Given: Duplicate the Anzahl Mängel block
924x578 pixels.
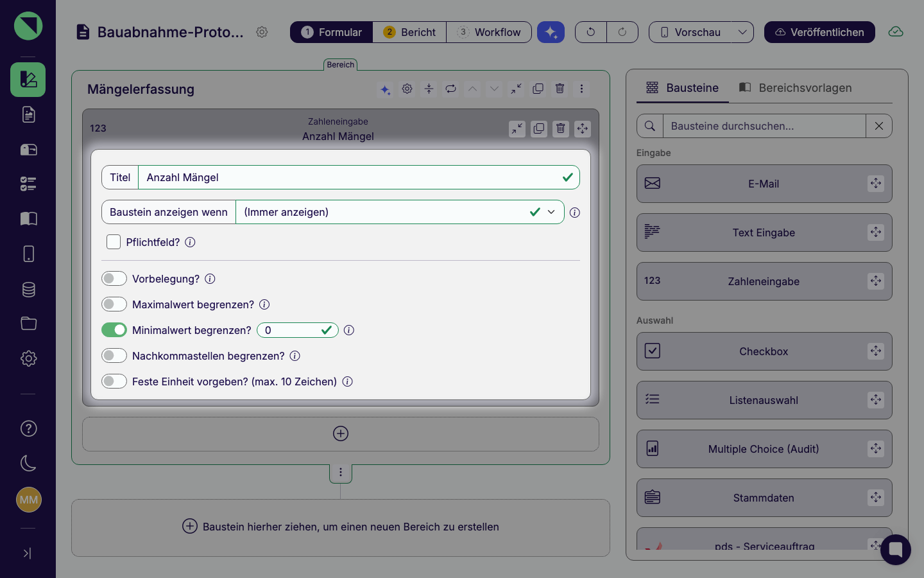Looking at the screenshot, I should point(538,128).
